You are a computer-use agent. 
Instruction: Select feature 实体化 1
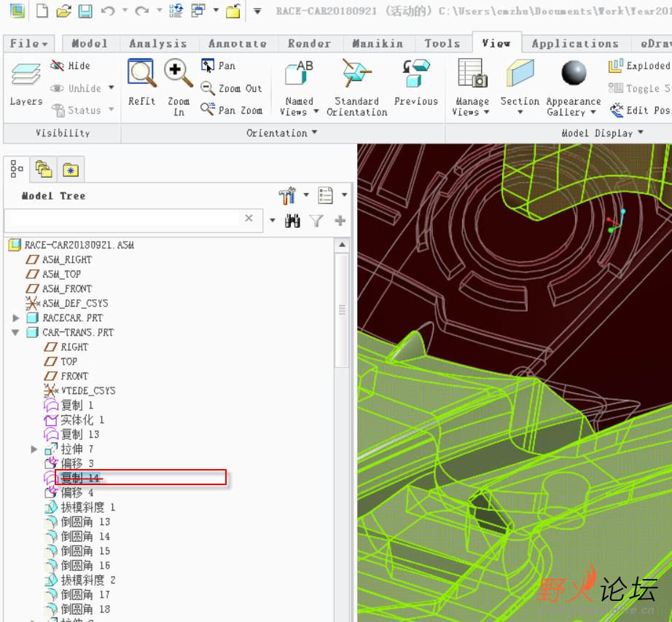(82, 420)
